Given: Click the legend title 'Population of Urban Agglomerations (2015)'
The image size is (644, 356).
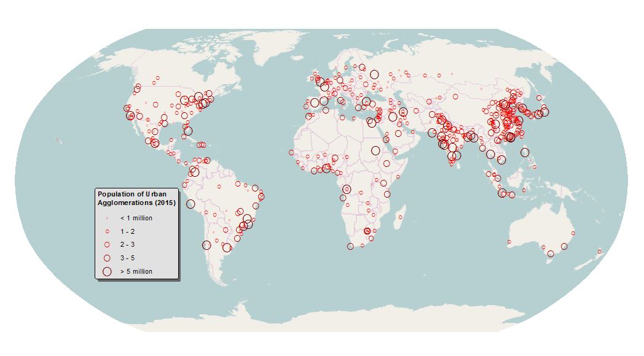Looking at the screenshot, I should 136,198.
